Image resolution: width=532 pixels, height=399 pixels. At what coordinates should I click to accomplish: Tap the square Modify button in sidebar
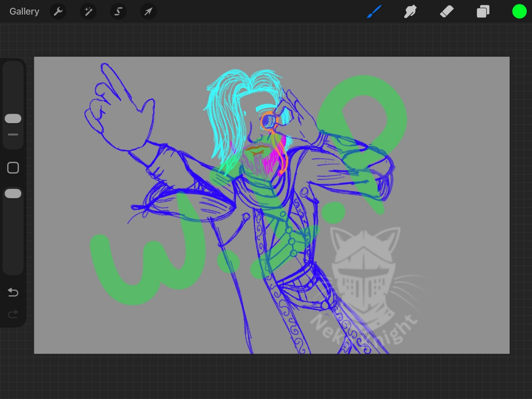[13, 168]
